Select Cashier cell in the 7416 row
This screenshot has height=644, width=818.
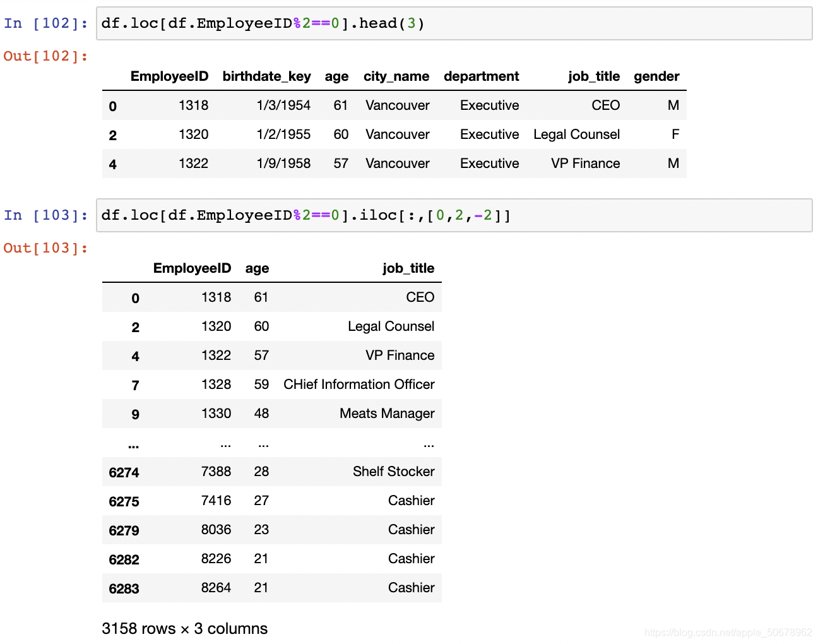[x=412, y=501]
